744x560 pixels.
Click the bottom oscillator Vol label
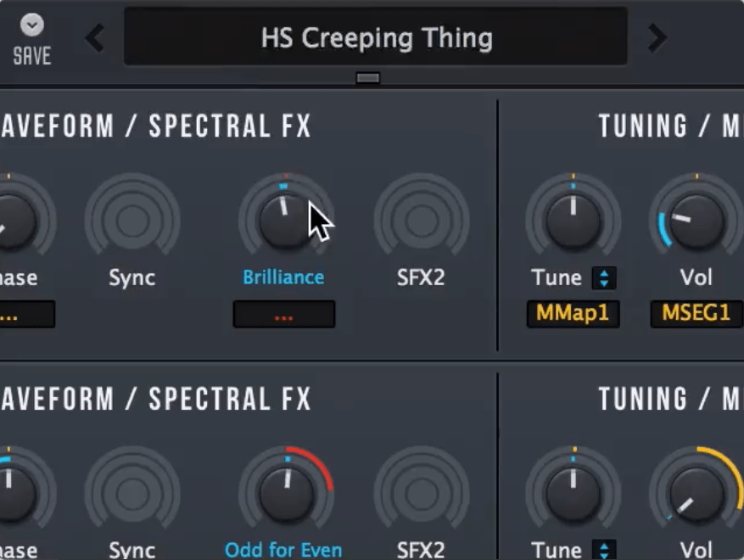pos(696,550)
